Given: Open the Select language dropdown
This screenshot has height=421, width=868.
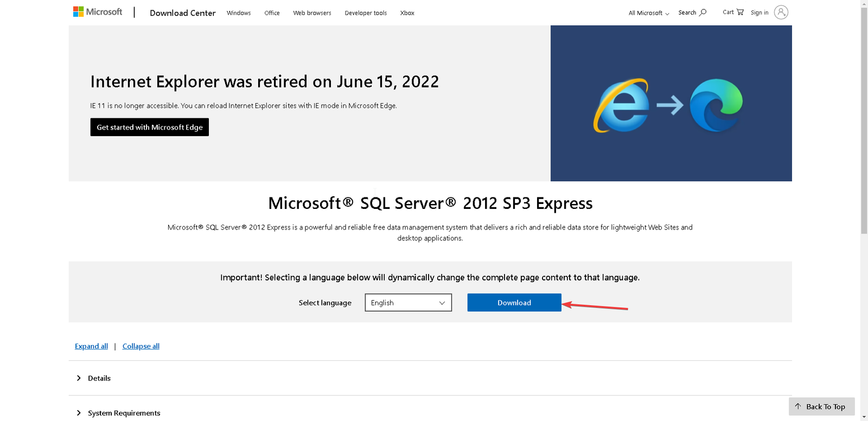Looking at the screenshot, I should tap(408, 303).
